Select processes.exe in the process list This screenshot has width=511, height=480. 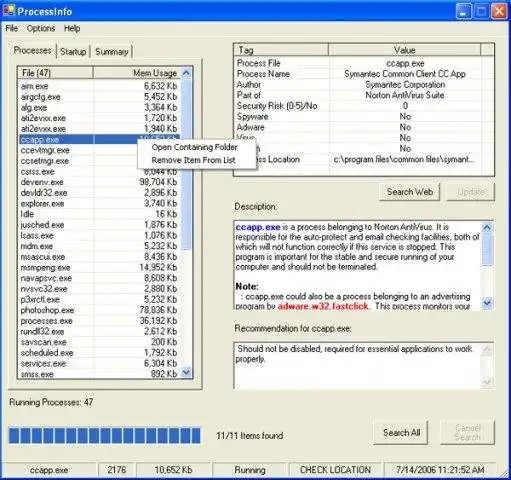click(x=99, y=321)
